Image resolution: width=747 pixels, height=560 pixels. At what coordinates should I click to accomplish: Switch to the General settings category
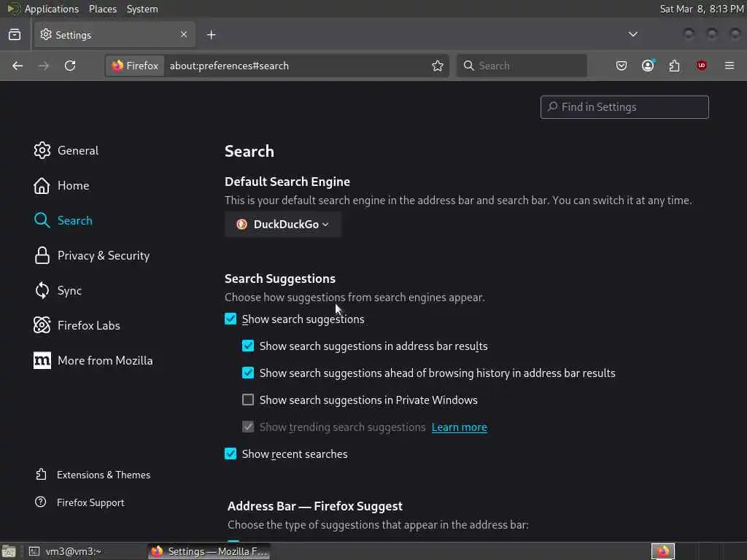tap(77, 150)
